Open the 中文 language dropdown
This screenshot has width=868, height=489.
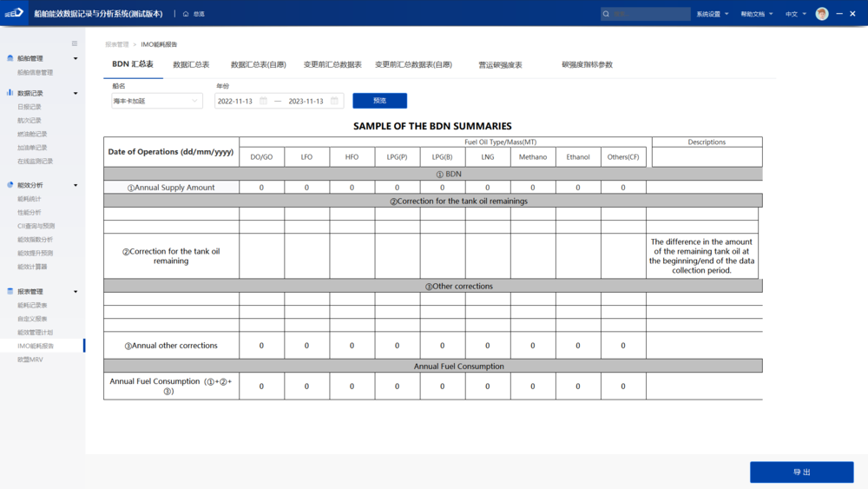tap(796, 14)
